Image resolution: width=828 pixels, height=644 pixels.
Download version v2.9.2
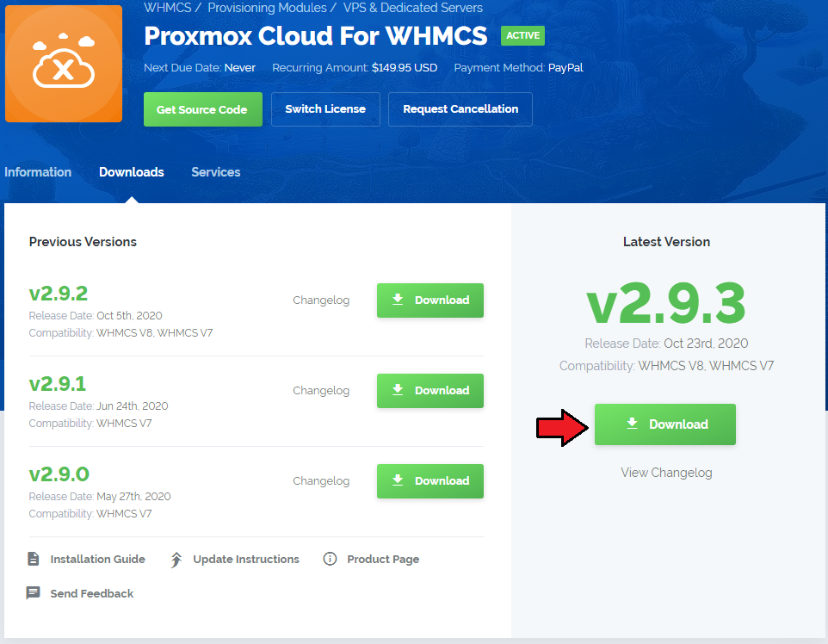(x=430, y=300)
